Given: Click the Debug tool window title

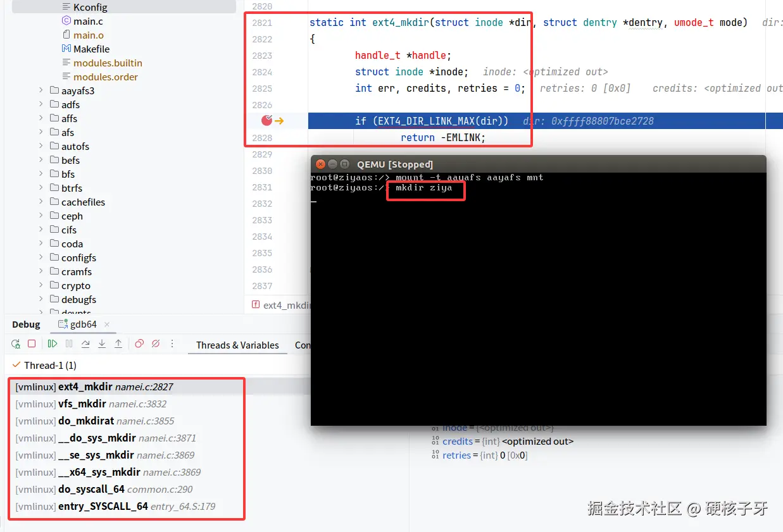Looking at the screenshot, I should pos(26,325).
